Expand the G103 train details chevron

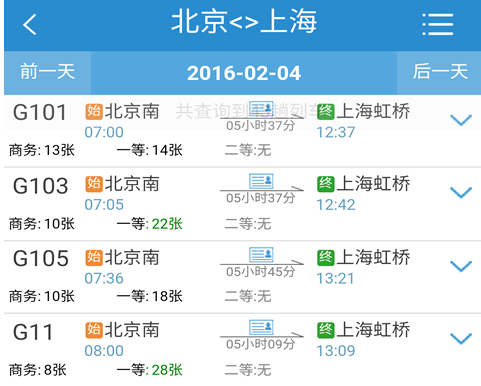coord(461,193)
